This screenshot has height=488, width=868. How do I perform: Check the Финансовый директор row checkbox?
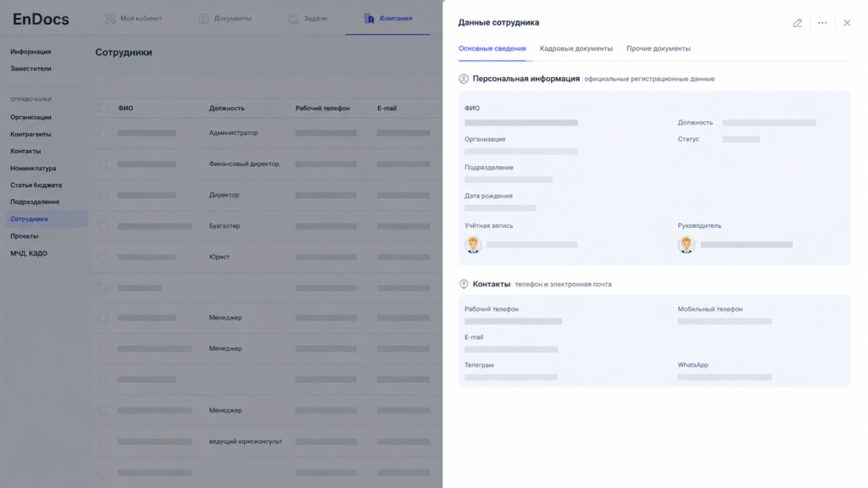103,164
